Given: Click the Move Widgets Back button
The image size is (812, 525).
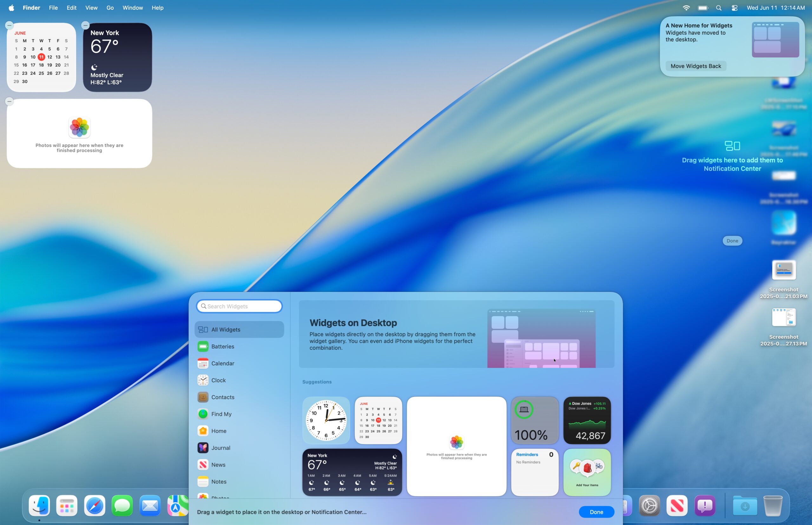Looking at the screenshot, I should 695,66.
